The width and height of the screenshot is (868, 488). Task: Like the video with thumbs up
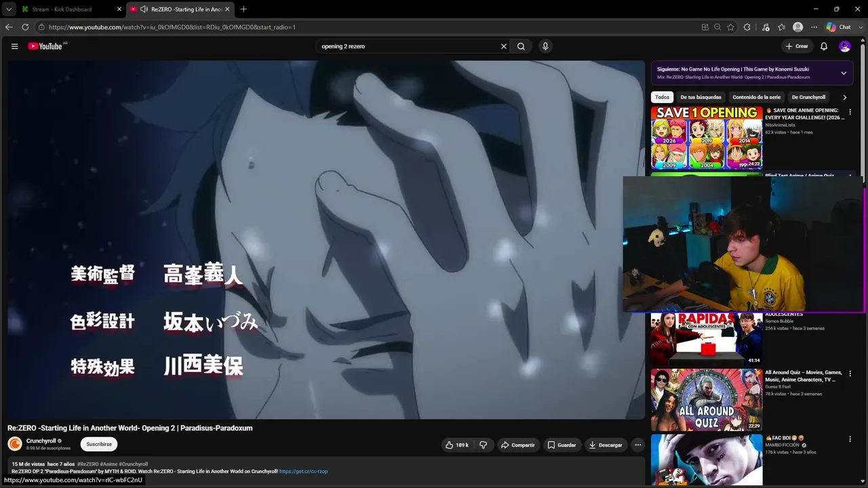[x=456, y=445]
